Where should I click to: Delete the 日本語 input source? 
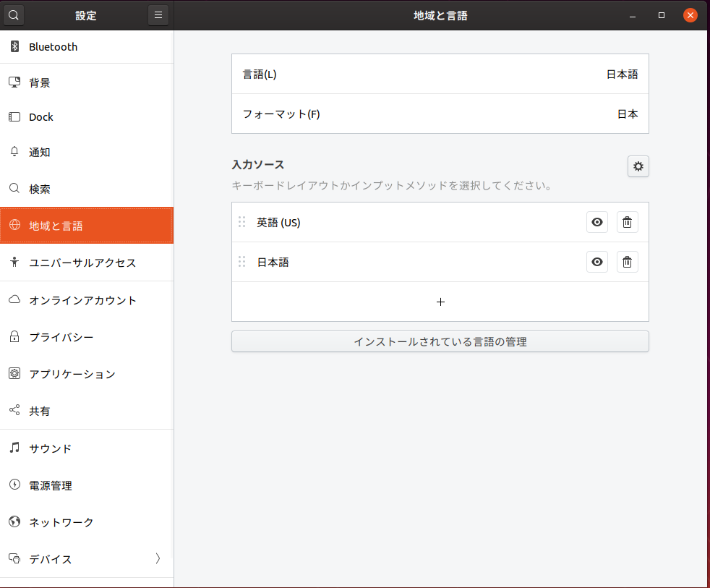pos(627,262)
